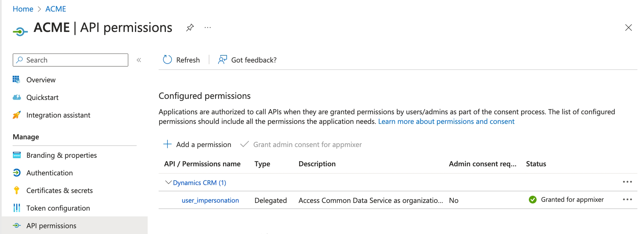Open more options for Dynamics CRM row
The height and width of the screenshot is (234, 644).
(x=627, y=182)
